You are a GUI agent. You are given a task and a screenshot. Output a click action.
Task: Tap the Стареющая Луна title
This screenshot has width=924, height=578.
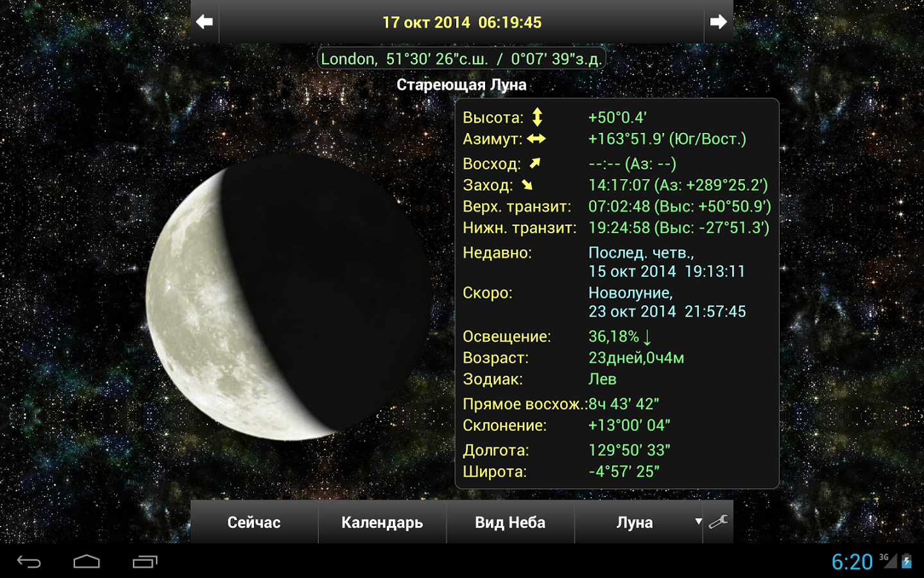click(461, 85)
